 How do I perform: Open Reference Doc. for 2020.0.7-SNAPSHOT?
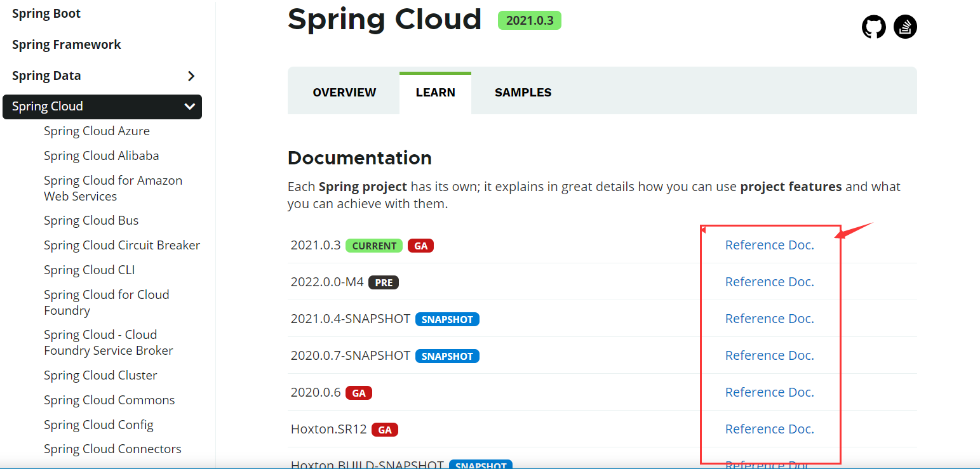tap(769, 355)
